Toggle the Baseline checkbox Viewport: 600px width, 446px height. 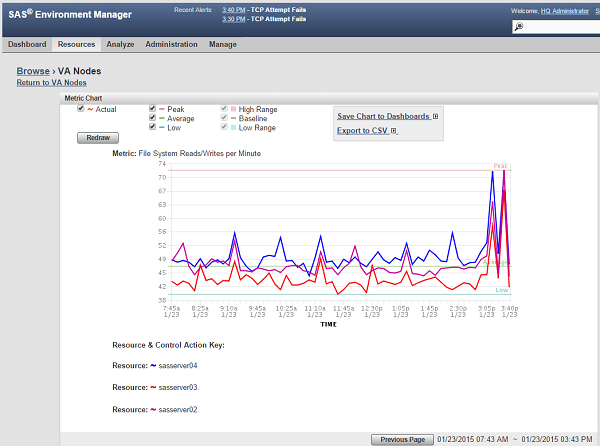pos(224,118)
